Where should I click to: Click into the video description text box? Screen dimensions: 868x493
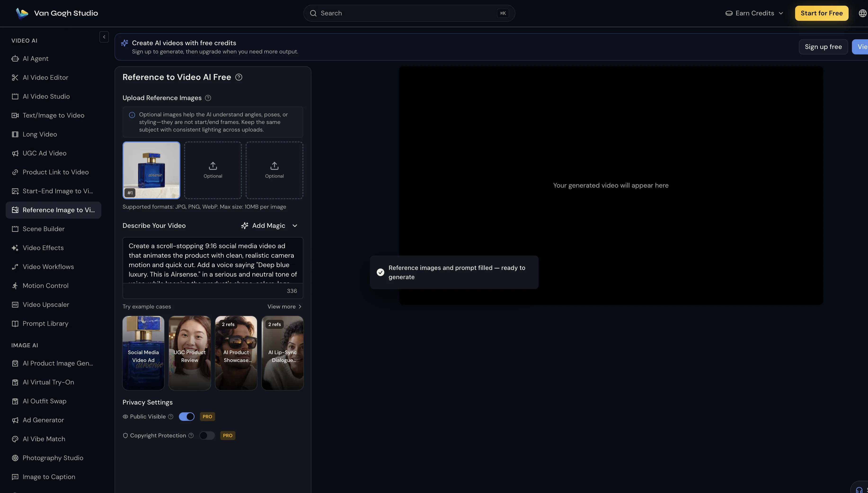pyautogui.click(x=213, y=261)
